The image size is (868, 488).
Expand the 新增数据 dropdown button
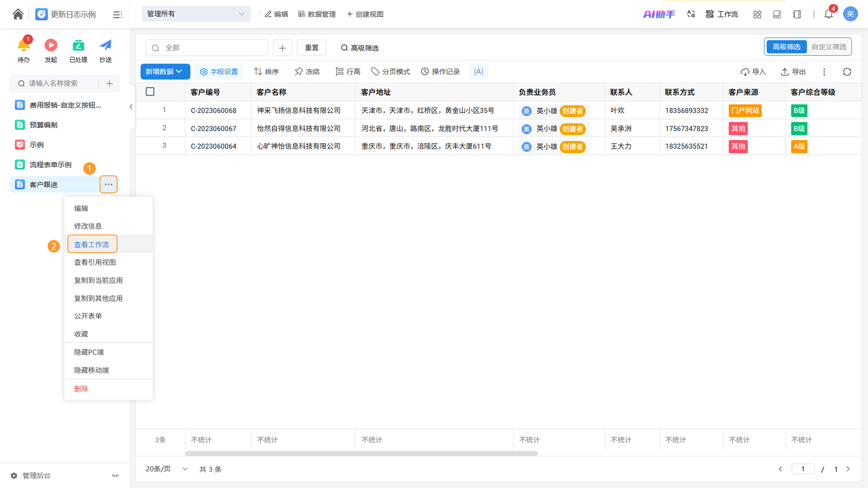[165, 72]
